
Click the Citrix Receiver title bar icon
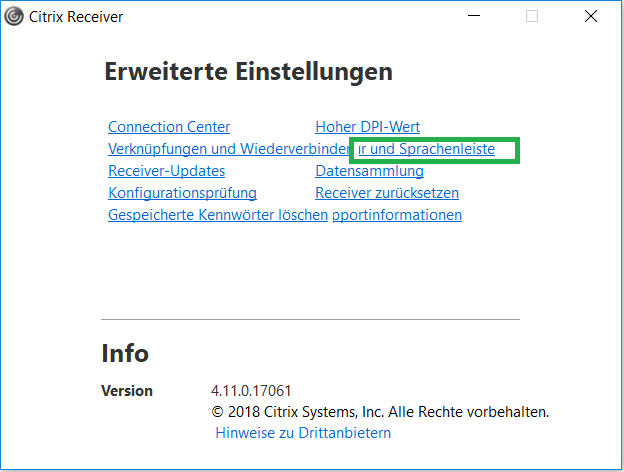tap(14, 17)
